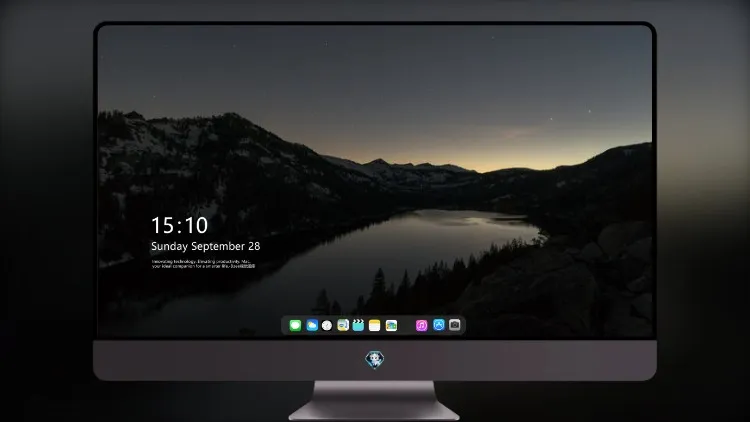This screenshot has height=422, width=750.
Task: Open the yellow Notes app in the dock
Action: click(x=375, y=325)
